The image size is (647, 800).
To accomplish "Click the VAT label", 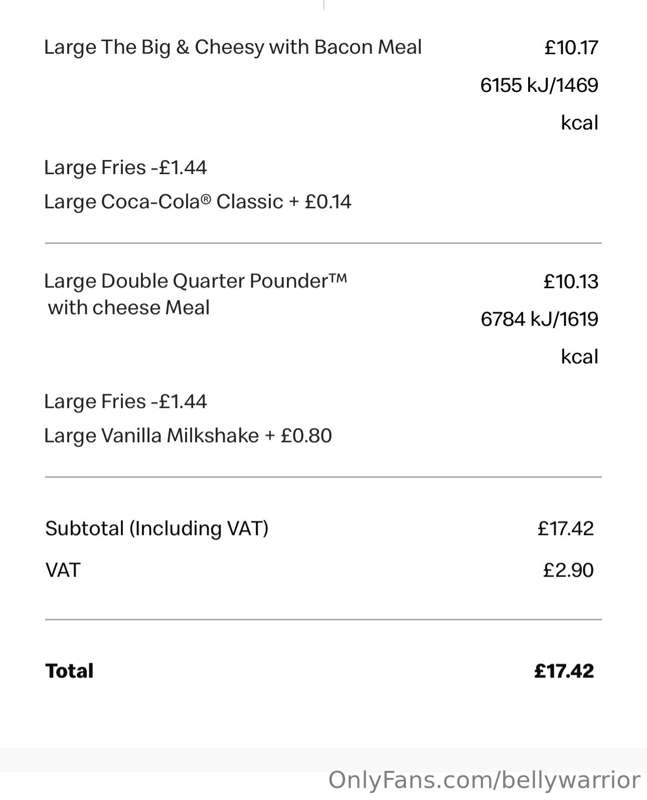I will pyautogui.click(x=63, y=570).
